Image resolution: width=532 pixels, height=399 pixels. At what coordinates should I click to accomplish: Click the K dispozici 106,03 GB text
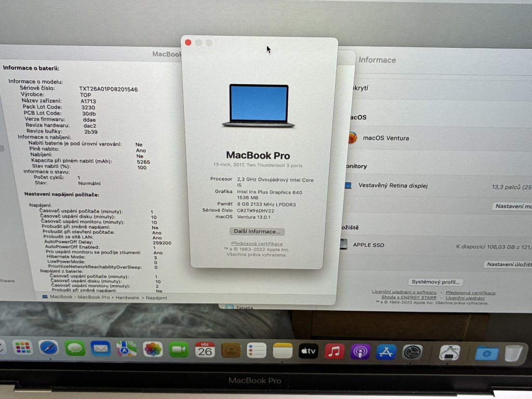pyautogui.click(x=494, y=247)
